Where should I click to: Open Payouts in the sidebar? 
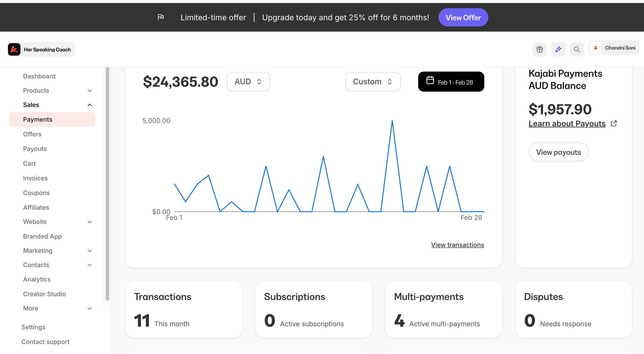pyautogui.click(x=35, y=149)
